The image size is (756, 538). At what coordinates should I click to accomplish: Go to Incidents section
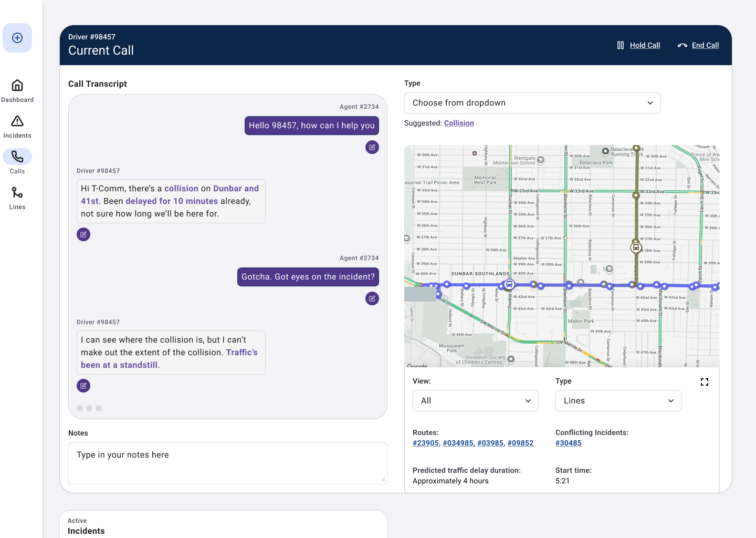(x=17, y=127)
